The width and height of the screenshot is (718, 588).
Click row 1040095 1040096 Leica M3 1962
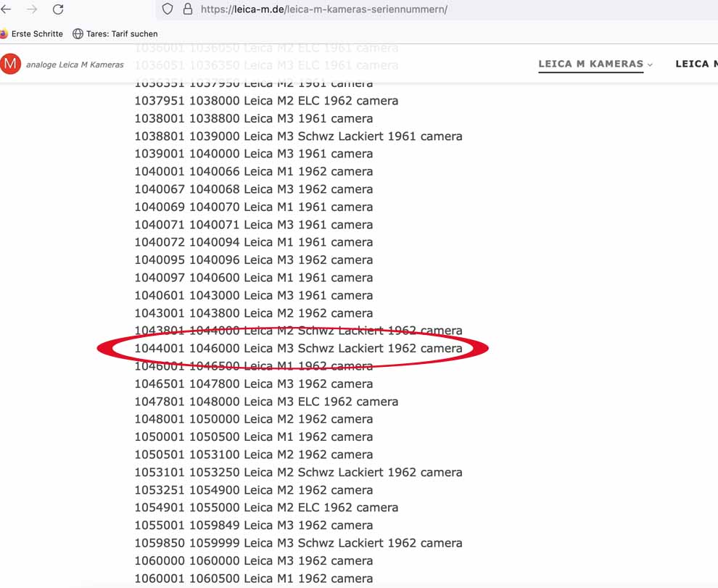[254, 260]
